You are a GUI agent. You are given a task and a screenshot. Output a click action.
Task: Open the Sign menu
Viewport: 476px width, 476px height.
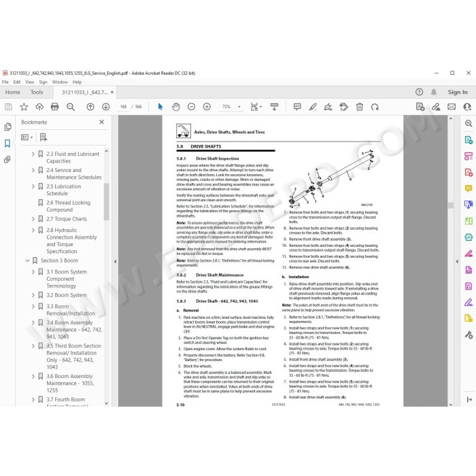coord(43,82)
